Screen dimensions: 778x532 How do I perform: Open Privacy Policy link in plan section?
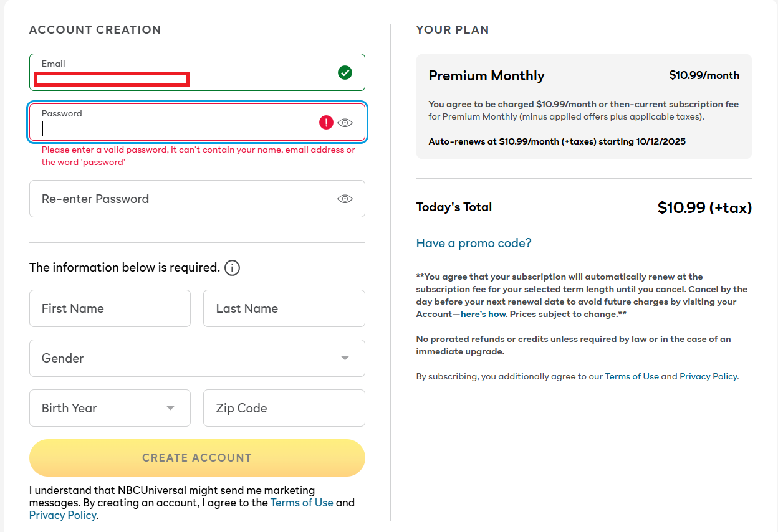(x=708, y=376)
